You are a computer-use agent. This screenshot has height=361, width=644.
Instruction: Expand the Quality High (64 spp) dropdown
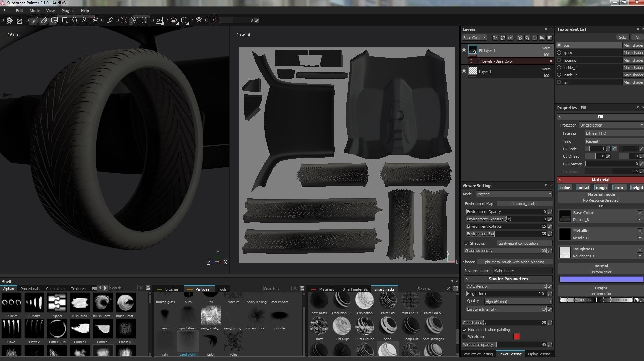[x=518, y=302]
